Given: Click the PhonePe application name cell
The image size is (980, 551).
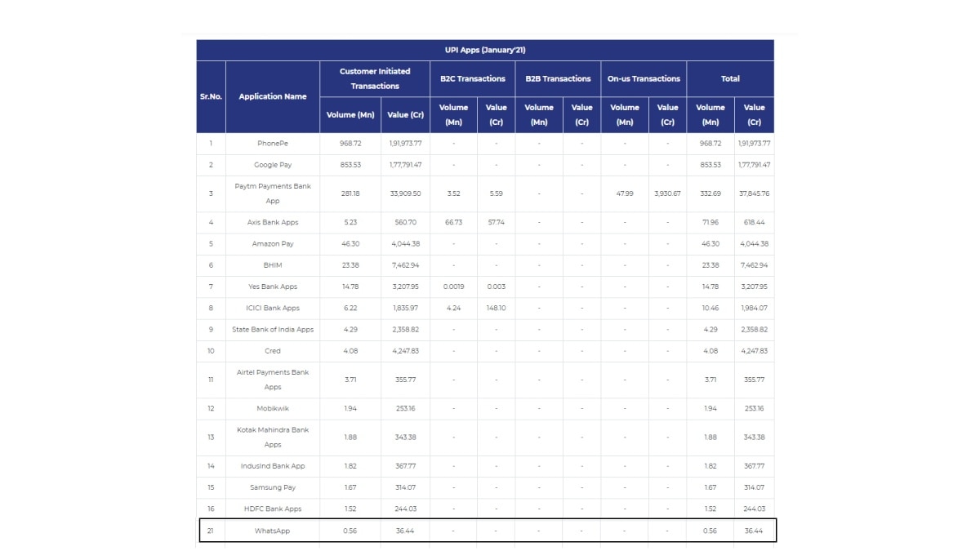Looking at the screenshot, I should [x=273, y=144].
